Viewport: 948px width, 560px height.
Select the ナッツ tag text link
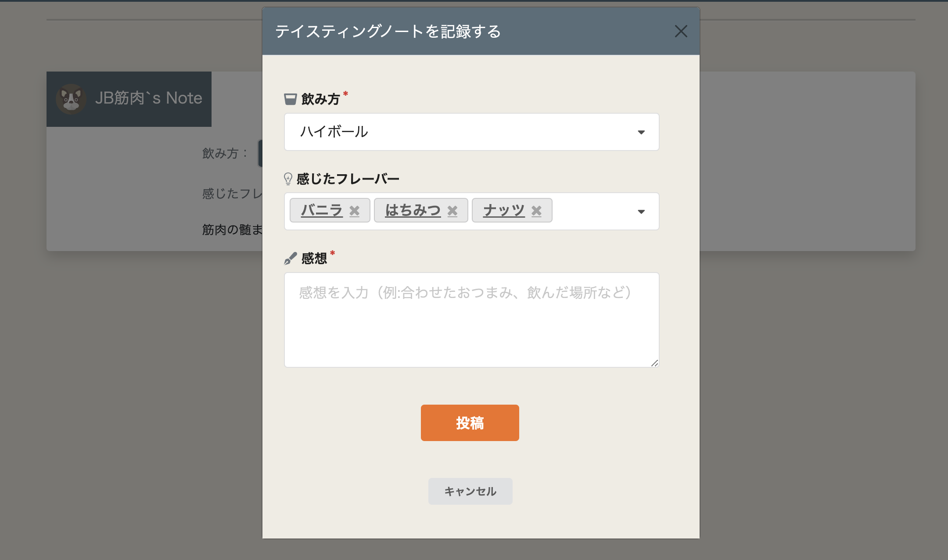point(503,210)
